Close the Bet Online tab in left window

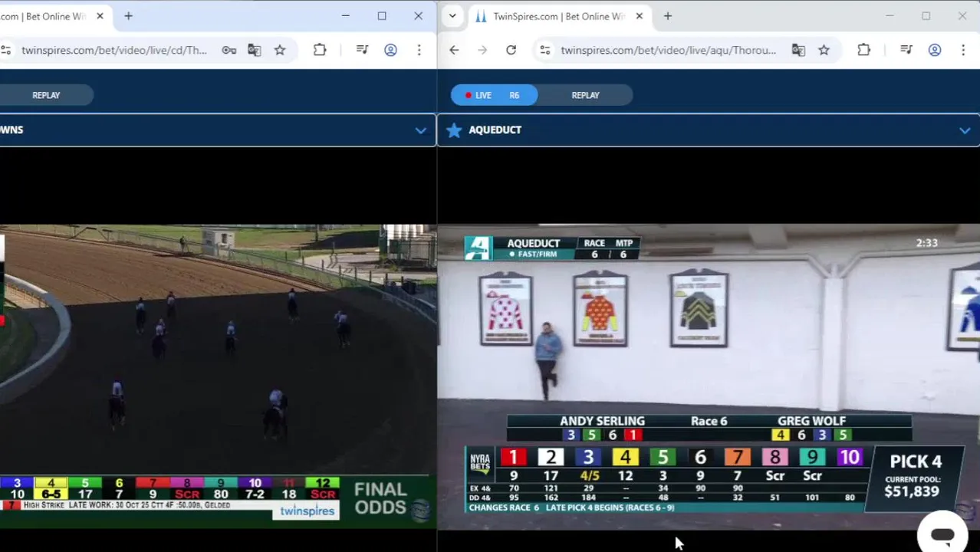coord(100,16)
